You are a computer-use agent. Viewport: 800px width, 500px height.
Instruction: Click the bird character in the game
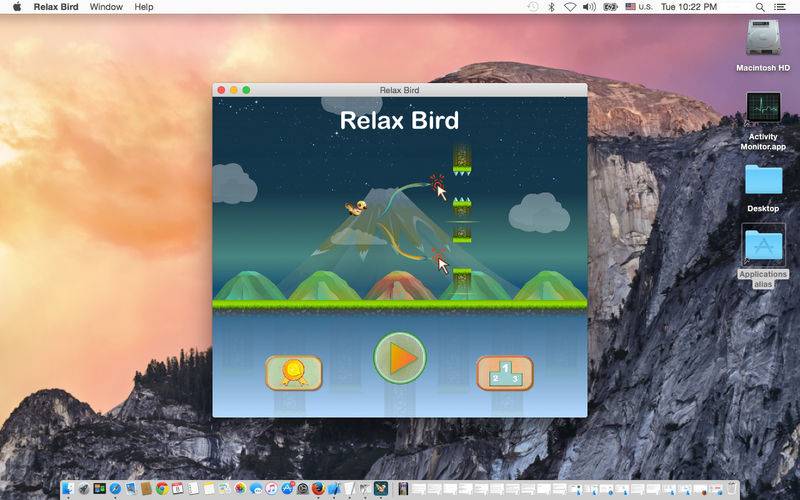pyautogui.click(x=356, y=207)
